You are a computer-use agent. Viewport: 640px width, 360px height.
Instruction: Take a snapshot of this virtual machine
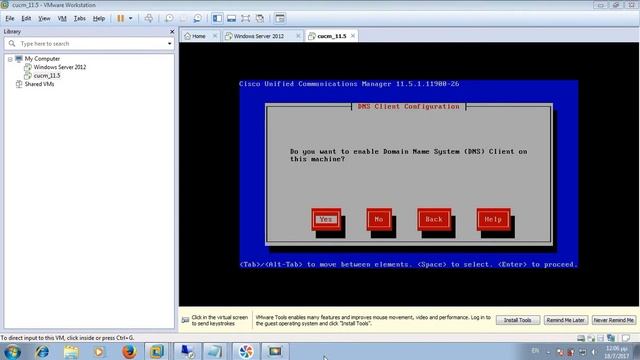pyautogui.click(x=169, y=18)
